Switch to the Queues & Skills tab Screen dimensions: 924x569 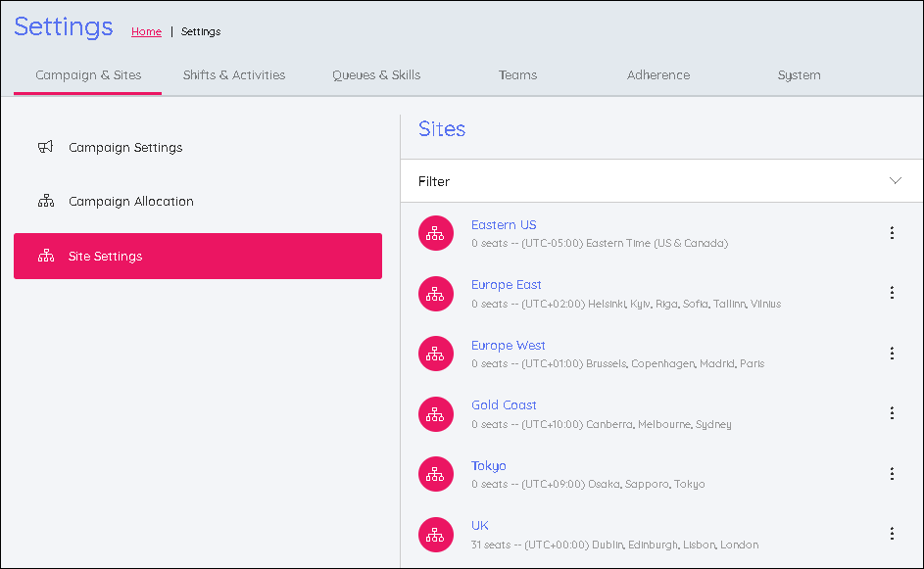point(376,75)
